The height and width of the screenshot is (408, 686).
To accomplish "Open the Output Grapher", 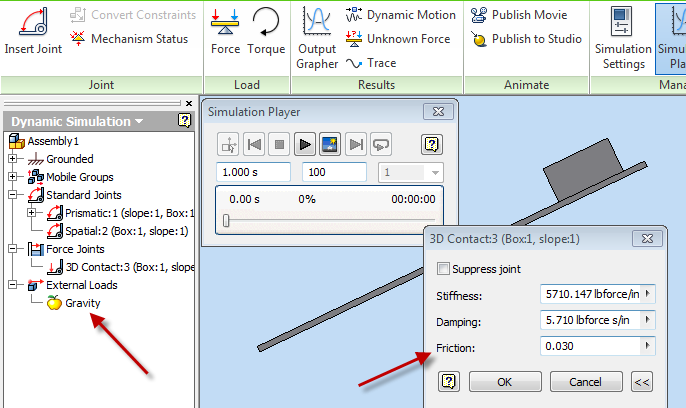I will tap(317, 38).
